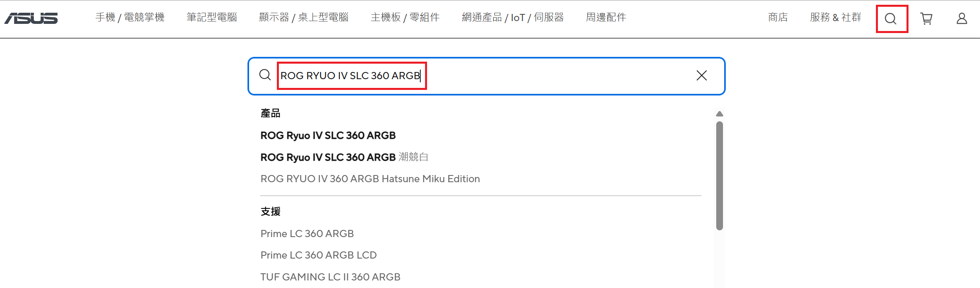Open the 筆記型電腦 menu
Screen dimensions: 980x288
pyautogui.click(x=212, y=18)
